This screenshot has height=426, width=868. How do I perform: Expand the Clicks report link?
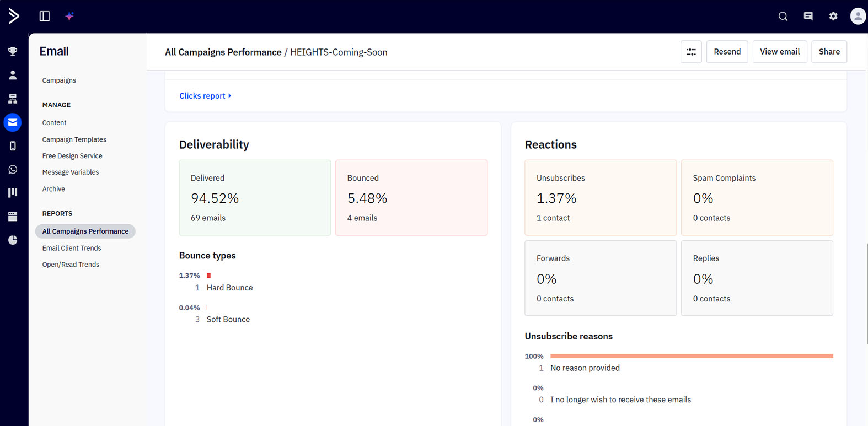205,96
